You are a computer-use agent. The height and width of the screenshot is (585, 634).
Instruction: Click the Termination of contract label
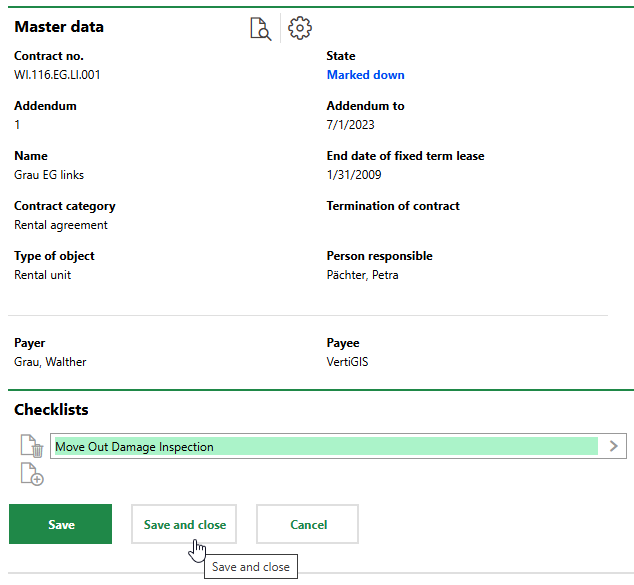[393, 206]
